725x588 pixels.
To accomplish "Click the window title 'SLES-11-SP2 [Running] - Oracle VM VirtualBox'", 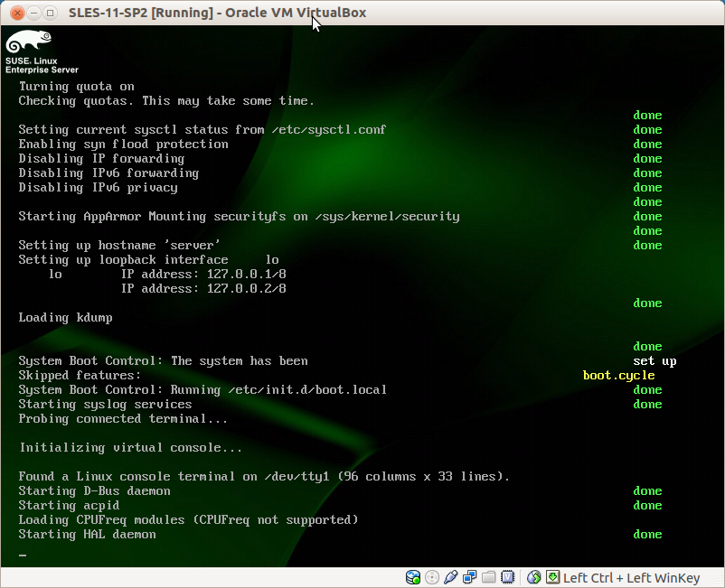I will point(217,13).
